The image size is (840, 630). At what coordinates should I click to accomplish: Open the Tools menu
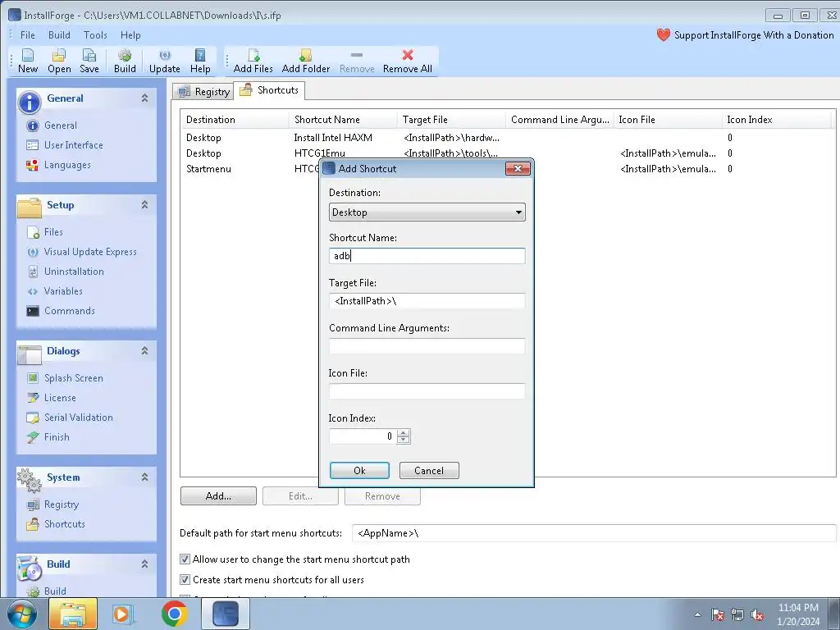(x=95, y=34)
